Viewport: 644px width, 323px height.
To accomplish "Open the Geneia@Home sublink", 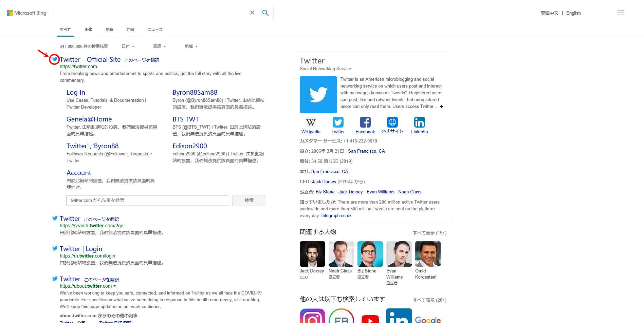I will [89, 119].
